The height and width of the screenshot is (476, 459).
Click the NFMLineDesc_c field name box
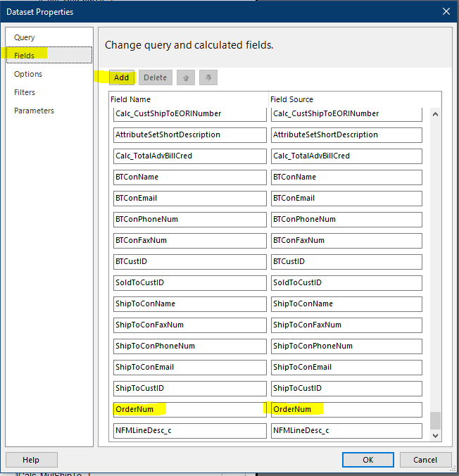[x=190, y=431]
